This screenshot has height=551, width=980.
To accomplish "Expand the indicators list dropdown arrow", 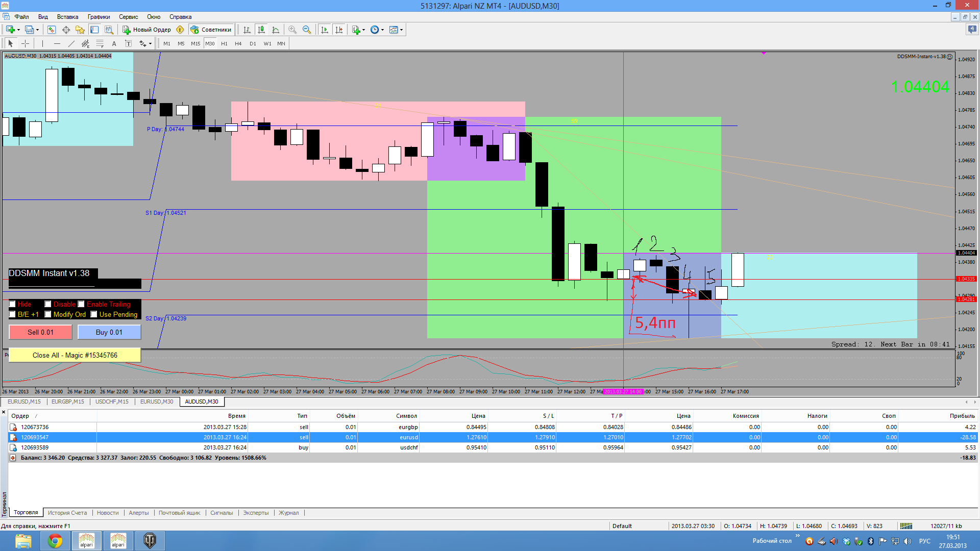I will [x=363, y=30].
